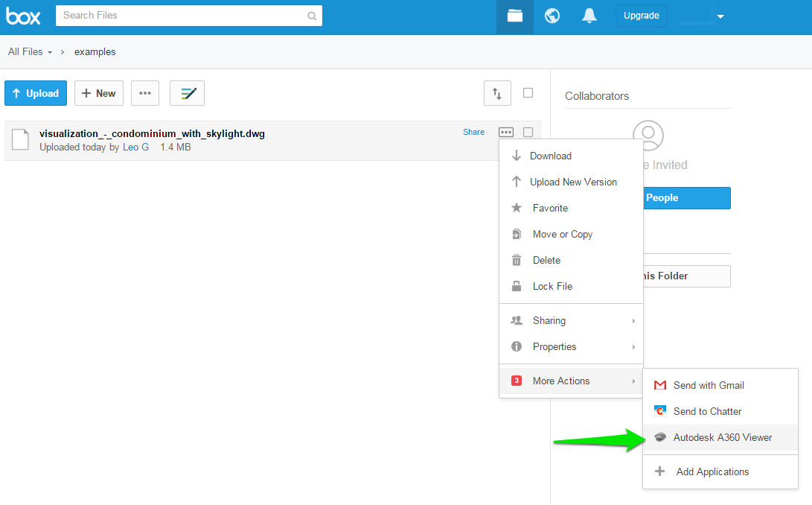Choose Send to Chatter

tap(720, 411)
